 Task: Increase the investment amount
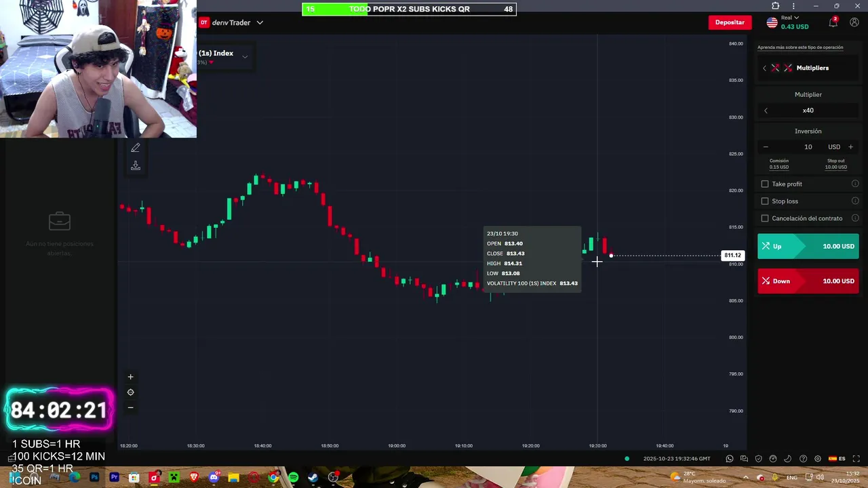tap(851, 147)
